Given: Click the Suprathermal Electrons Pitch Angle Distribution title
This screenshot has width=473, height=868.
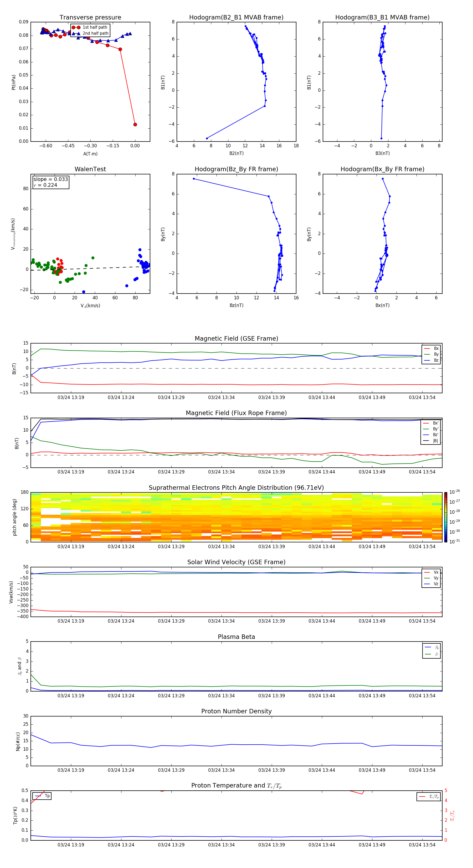Looking at the screenshot, I should coord(236,488).
